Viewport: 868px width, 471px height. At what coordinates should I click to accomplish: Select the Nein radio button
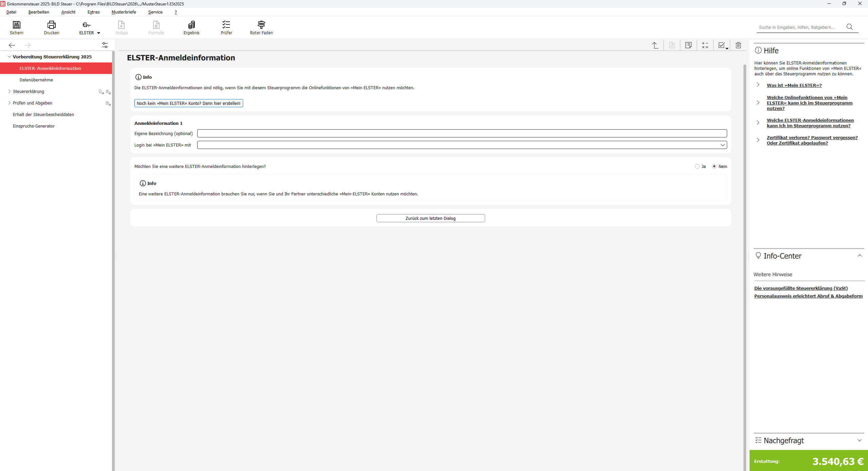[714, 166]
